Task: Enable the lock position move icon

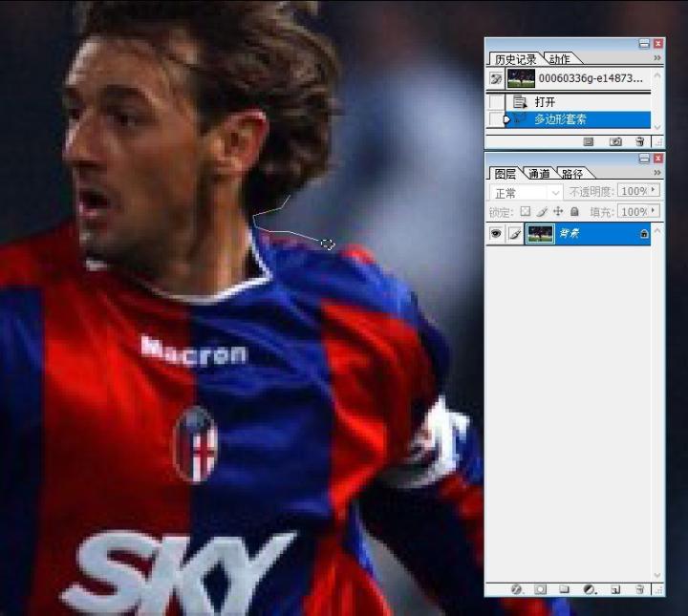Action: coord(558,211)
